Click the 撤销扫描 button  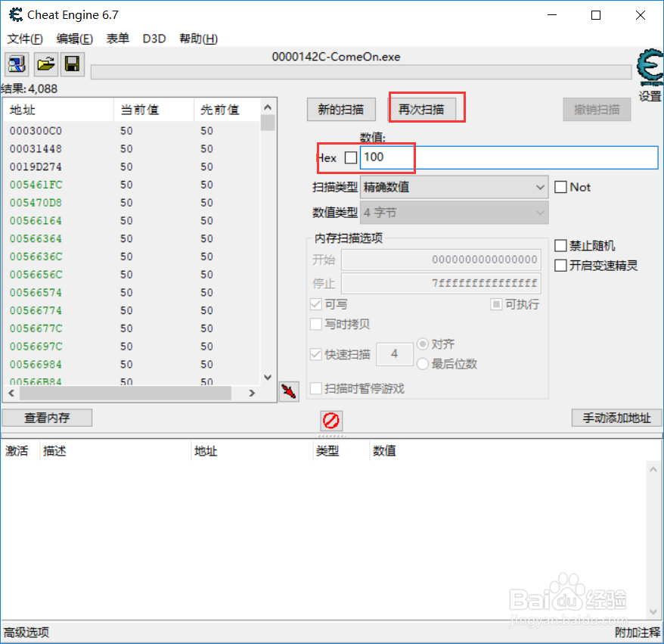pos(597,110)
